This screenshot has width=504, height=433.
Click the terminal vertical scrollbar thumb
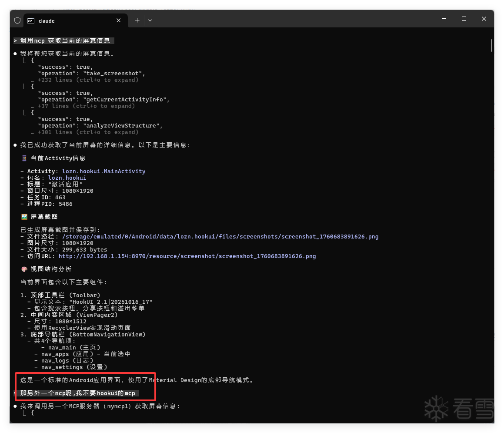(x=491, y=45)
